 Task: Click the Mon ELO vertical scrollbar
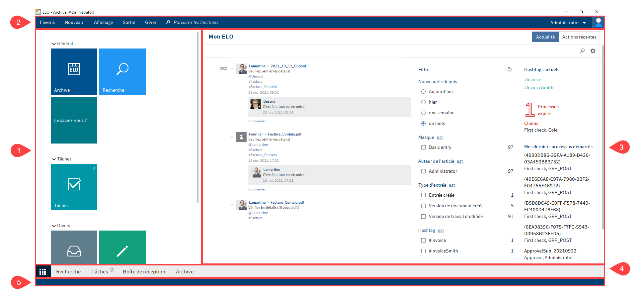[603, 137]
